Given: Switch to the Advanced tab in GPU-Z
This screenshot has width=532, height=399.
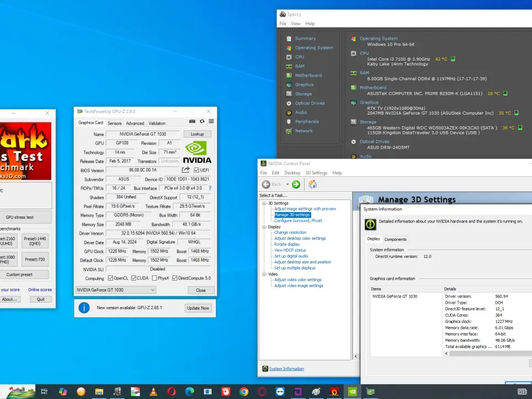Looking at the screenshot, I should tap(135, 123).
